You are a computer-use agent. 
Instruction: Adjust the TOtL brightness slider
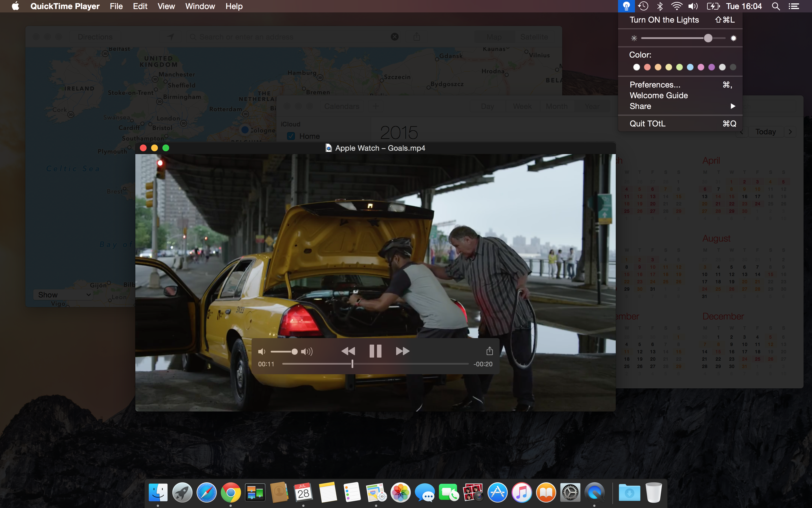point(683,38)
